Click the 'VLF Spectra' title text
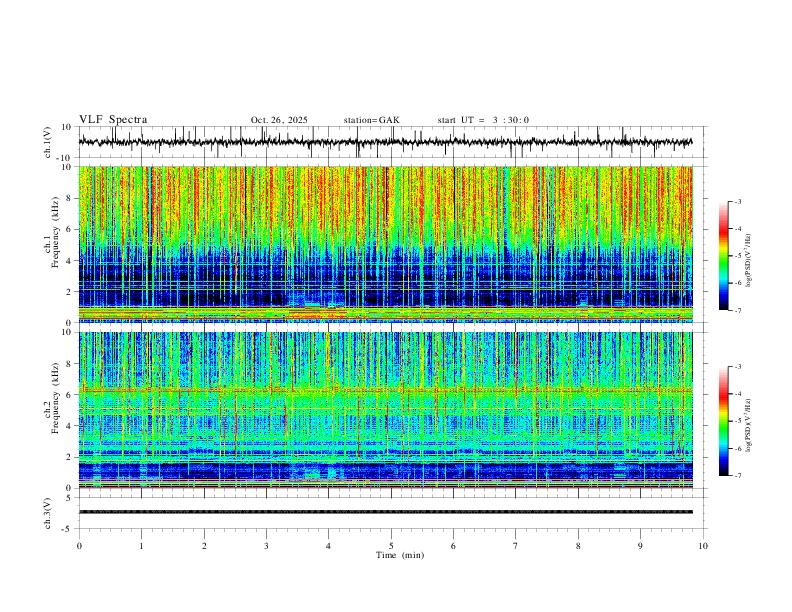This screenshot has width=792, height=612. click(113, 120)
